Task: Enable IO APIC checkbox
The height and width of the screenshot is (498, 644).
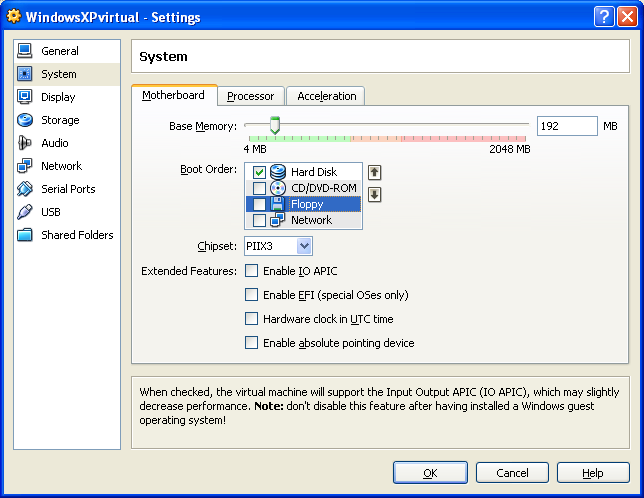Action: tap(251, 271)
